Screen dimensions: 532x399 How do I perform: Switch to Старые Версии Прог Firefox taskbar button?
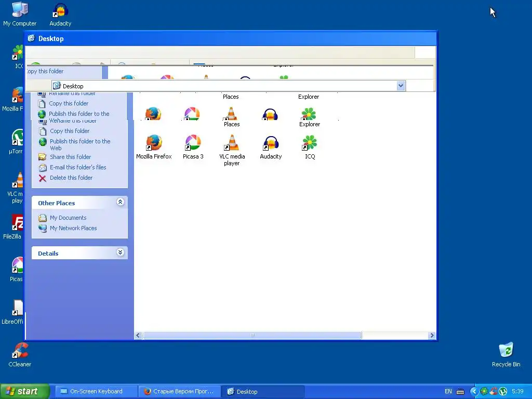point(180,391)
